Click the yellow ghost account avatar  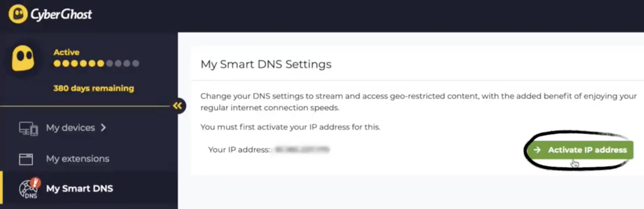tap(23, 58)
